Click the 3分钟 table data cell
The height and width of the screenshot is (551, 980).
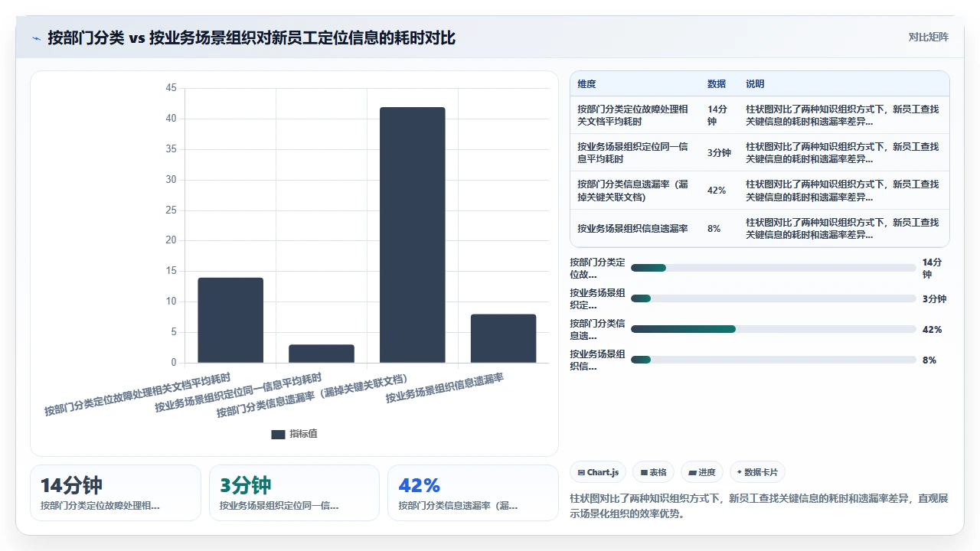[x=719, y=152]
